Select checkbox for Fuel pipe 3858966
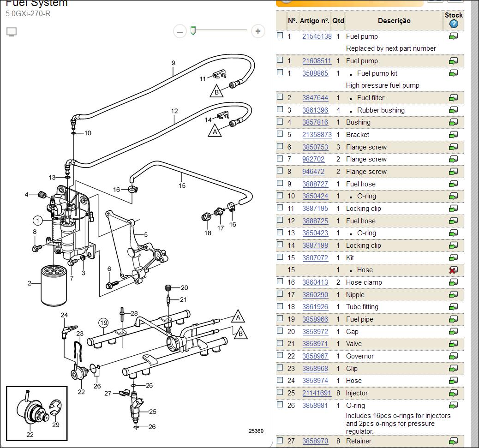The height and width of the screenshot is (448, 479). pos(280,318)
